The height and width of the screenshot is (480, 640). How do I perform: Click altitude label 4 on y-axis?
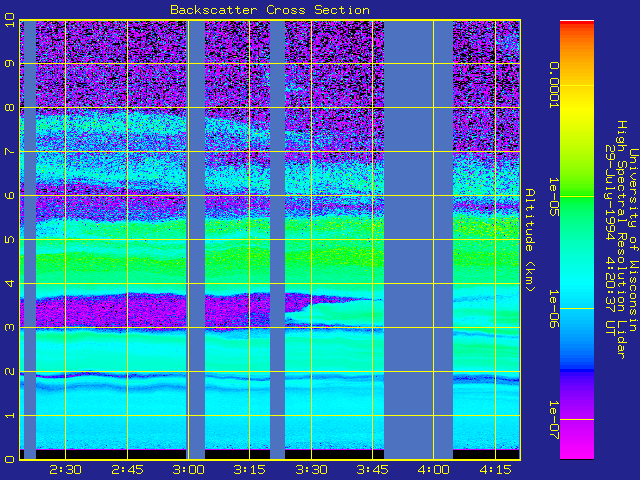pos(10,283)
